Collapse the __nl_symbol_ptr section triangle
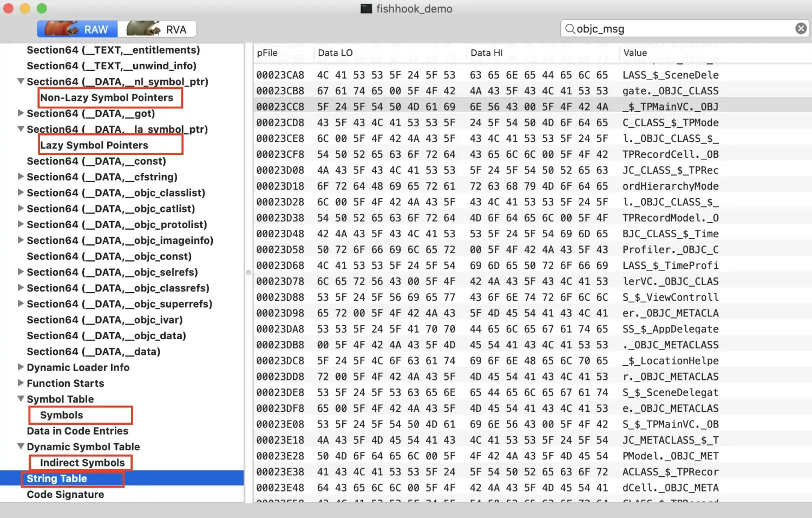The width and height of the screenshot is (812, 518). tap(21, 82)
